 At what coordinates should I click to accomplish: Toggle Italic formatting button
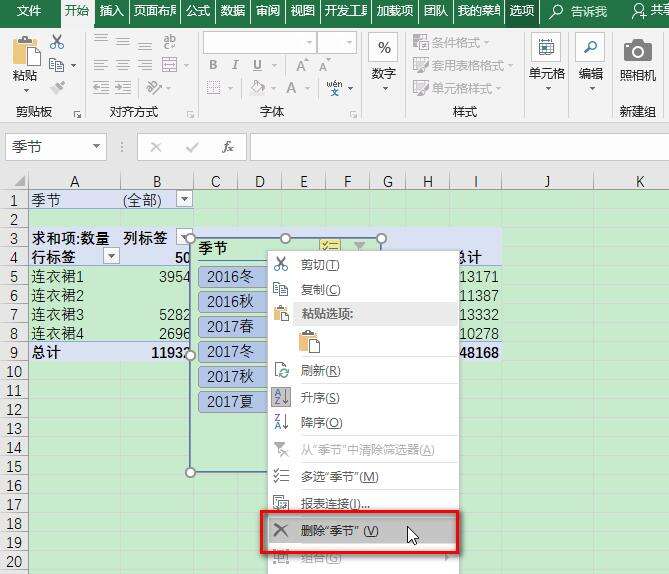[235, 65]
